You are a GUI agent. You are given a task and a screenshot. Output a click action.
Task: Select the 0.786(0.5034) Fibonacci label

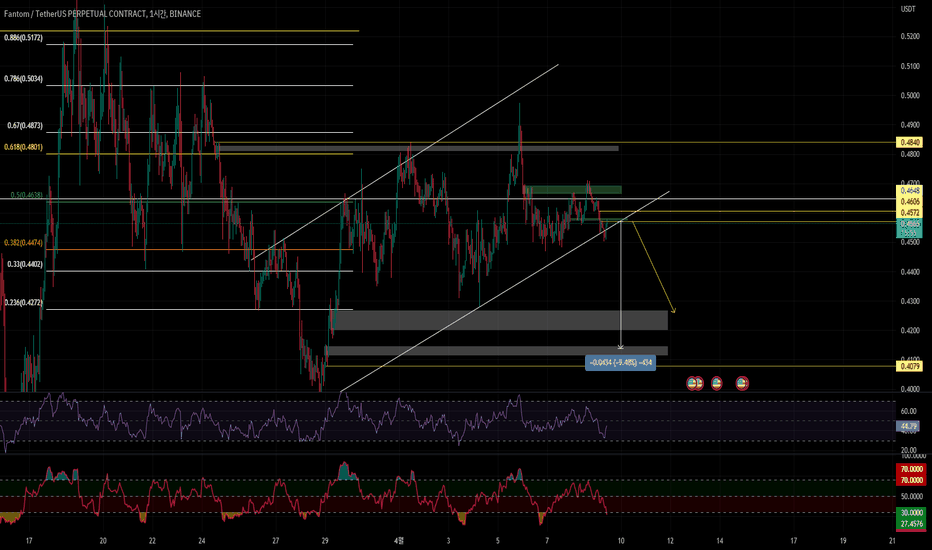pyautogui.click(x=23, y=78)
